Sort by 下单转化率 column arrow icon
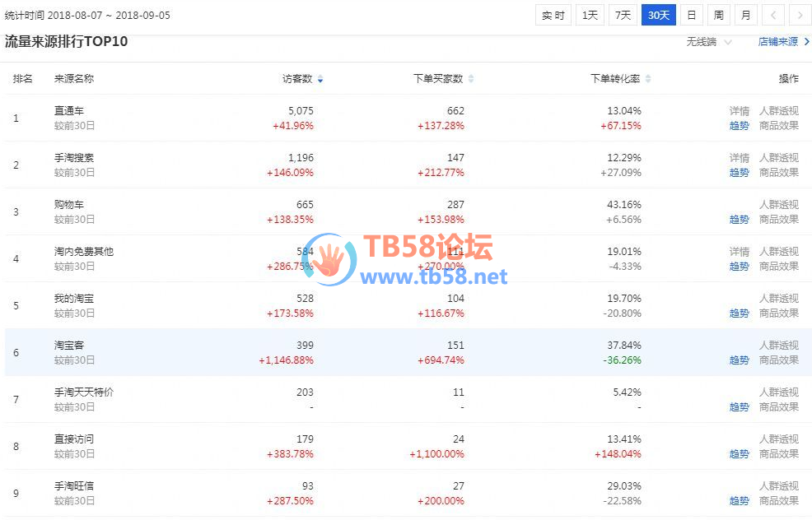The image size is (812, 520). click(x=648, y=79)
